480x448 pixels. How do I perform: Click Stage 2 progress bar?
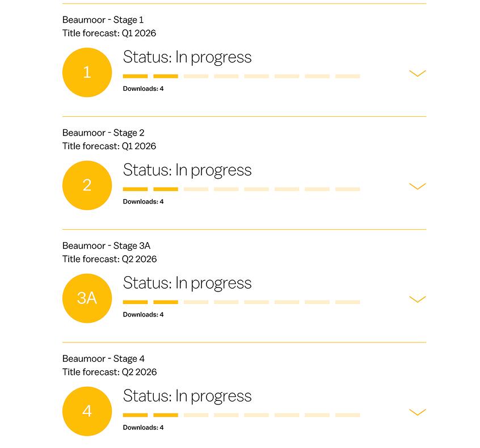pyautogui.click(x=241, y=189)
